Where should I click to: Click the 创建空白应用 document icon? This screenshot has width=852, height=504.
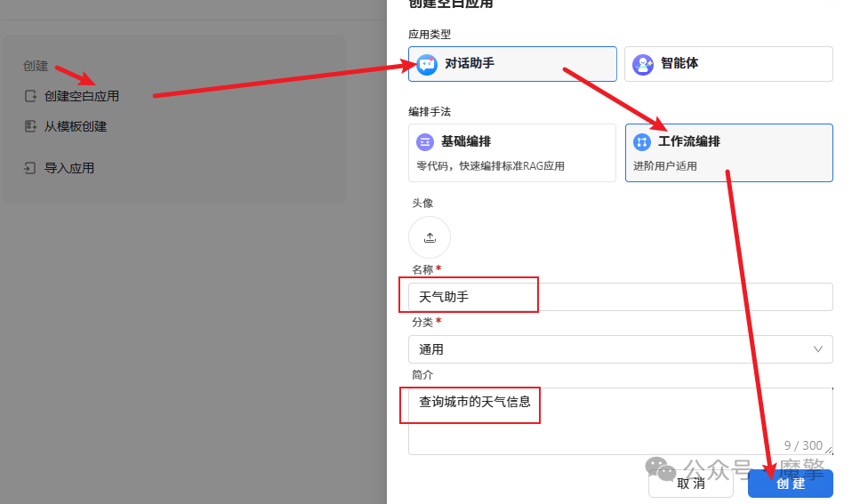(x=30, y=96)
